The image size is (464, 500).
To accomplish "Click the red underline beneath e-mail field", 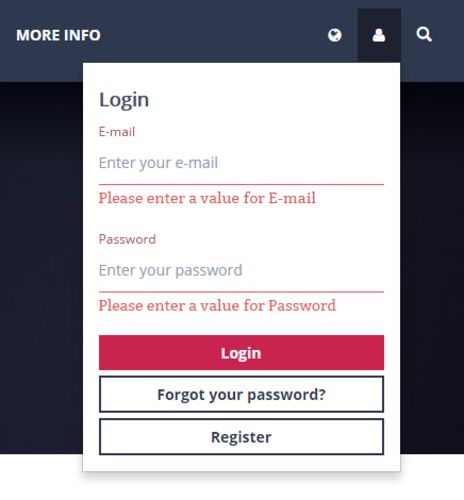I will (x=241, y=184).
